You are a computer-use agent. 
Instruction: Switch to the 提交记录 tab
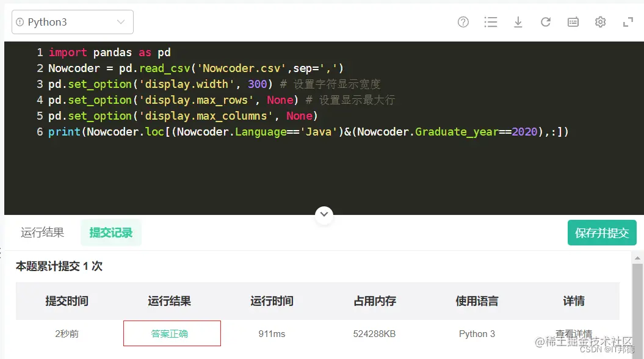click(111, 233)
